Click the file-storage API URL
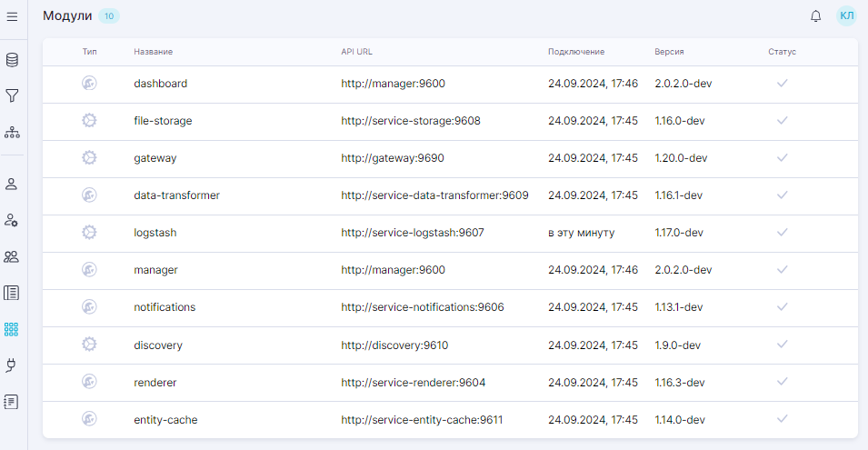 click(x=411, y=120)
